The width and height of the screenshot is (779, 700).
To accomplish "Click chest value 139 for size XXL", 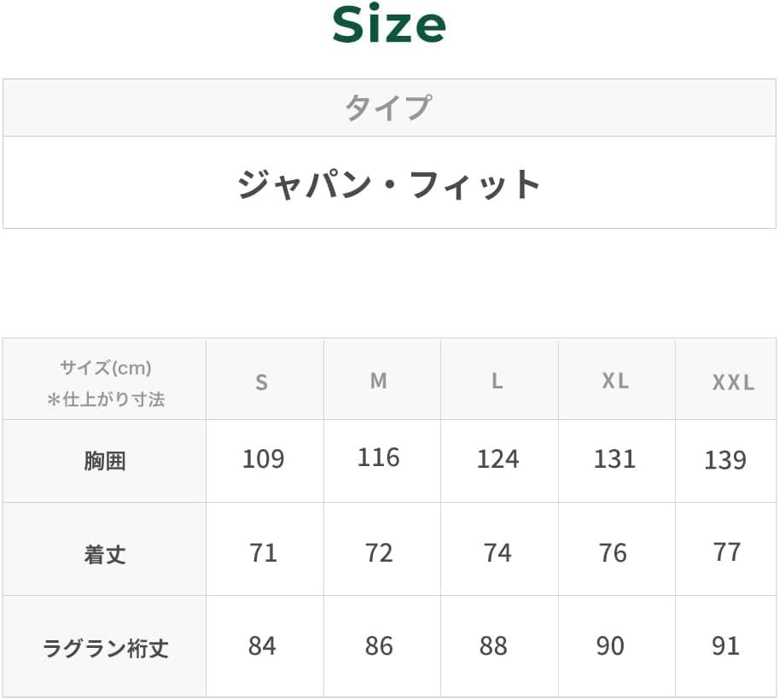I will [725, 460].
